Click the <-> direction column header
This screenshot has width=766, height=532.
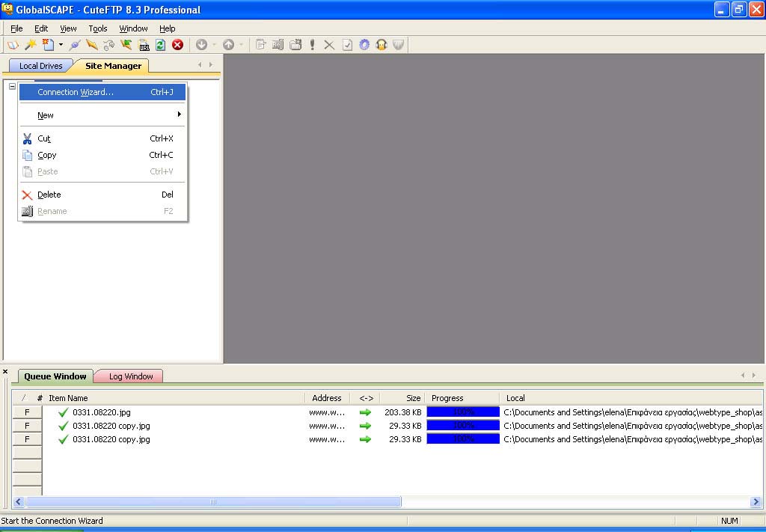point(366,398)
